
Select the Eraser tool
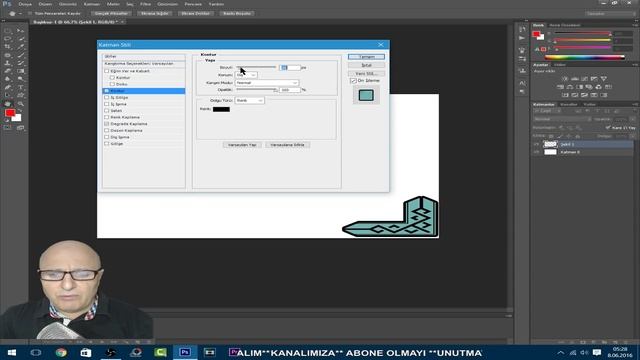click(8, 71)
